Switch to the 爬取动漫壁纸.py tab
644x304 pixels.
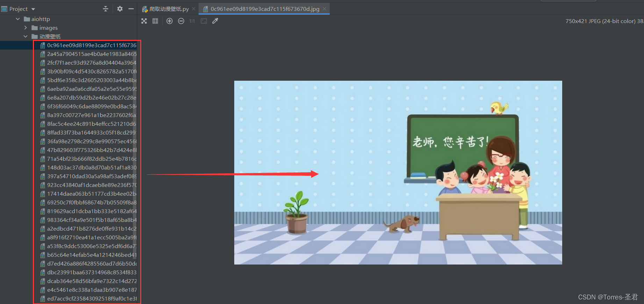165,9
